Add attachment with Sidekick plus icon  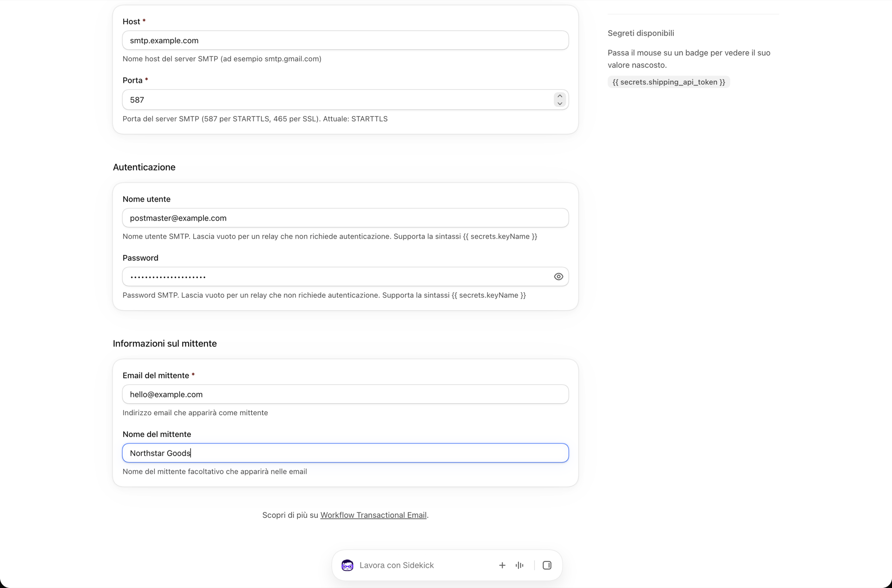(502, 565)
